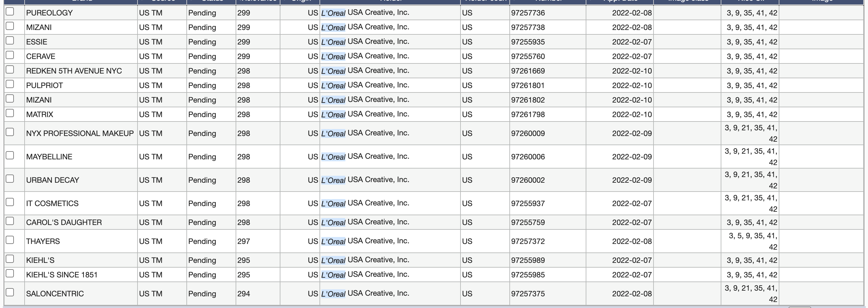The width and height of the screenshot is (868, 308).
Task: Click highlighted L'Oreal holder in THAYERS row
Action: (x=333, y=241)
